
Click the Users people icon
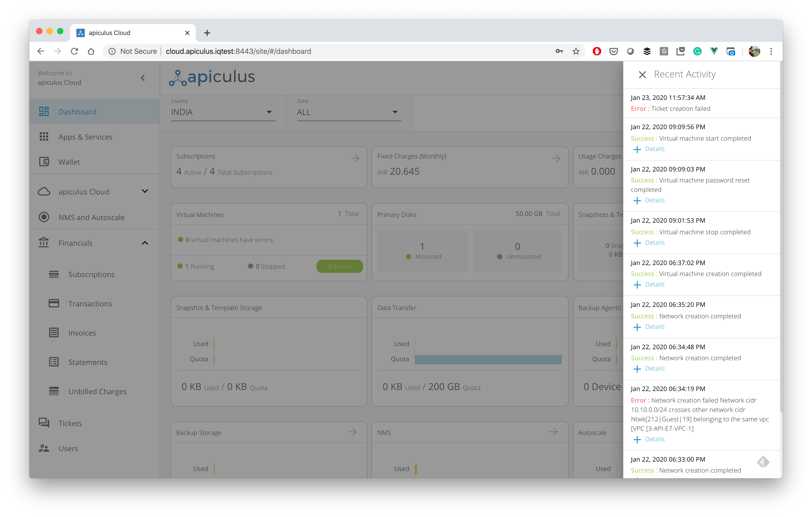44,448
